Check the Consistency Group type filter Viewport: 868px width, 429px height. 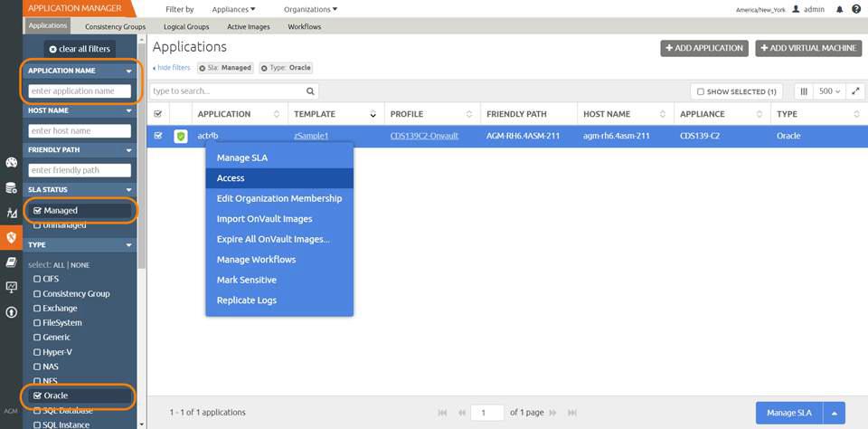[x=37, y=294]
